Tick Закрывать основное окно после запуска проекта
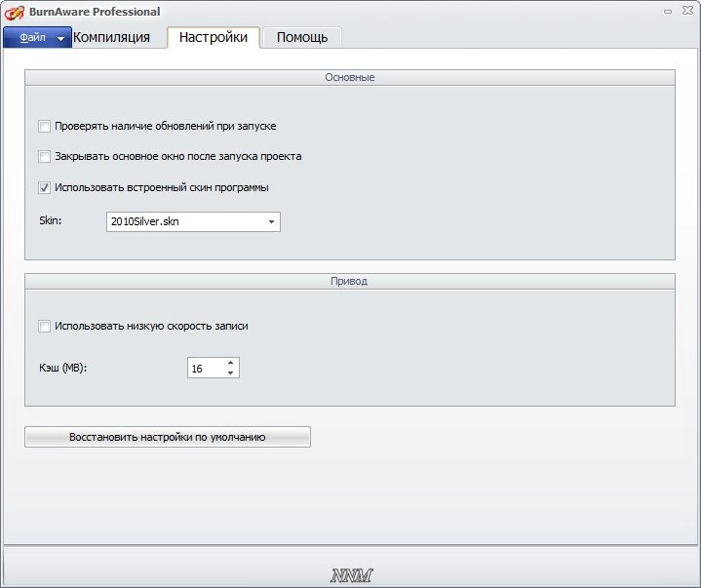The width and height of the screenshot is (701, 588). [x=44, y=156]
